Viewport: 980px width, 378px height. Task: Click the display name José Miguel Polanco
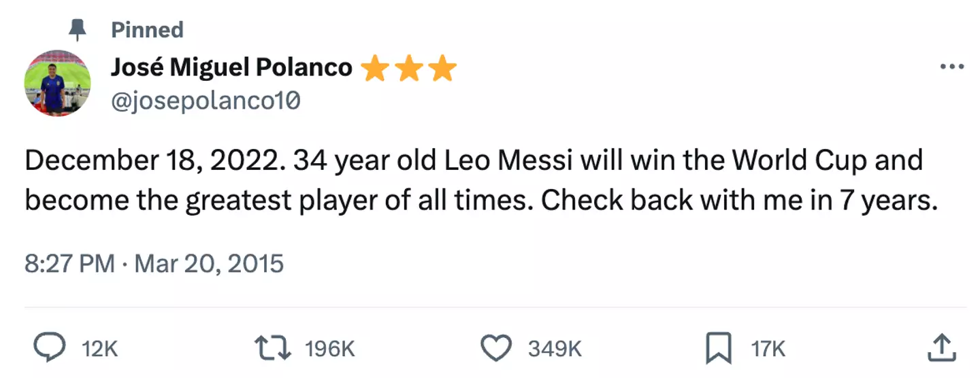[231, 67]
